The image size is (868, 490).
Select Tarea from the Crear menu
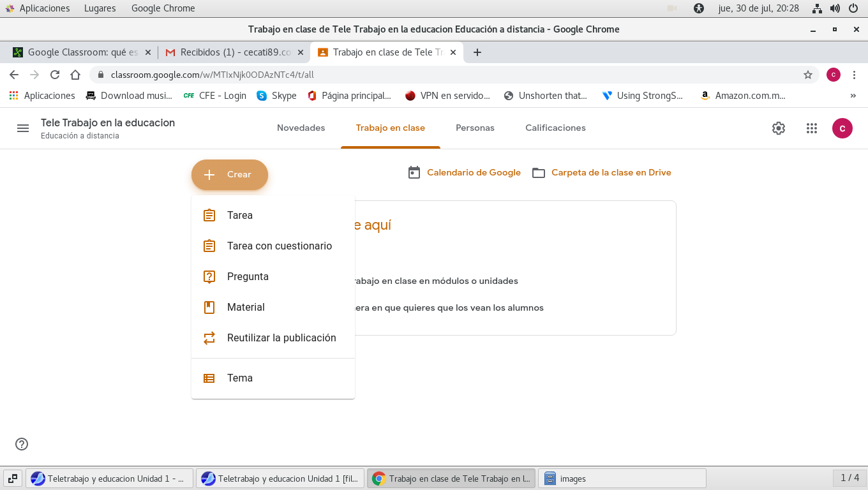pos(240,216)
